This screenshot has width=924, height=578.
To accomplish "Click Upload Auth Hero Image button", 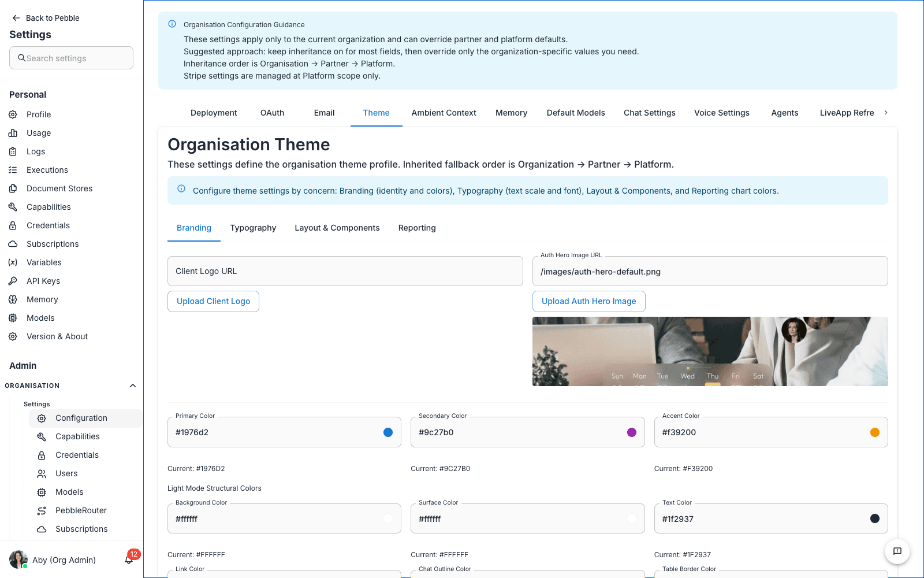I will (x=588, y=301).
